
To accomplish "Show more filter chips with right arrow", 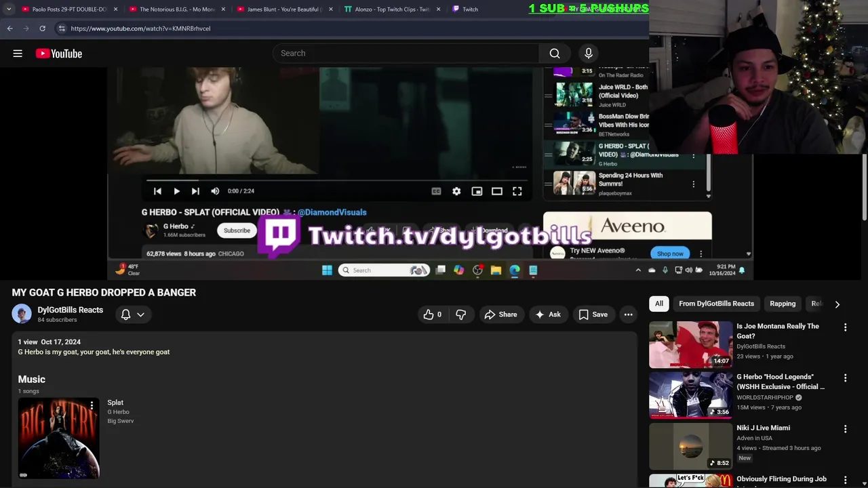I will pyautogui.click(x=837, y=304).
